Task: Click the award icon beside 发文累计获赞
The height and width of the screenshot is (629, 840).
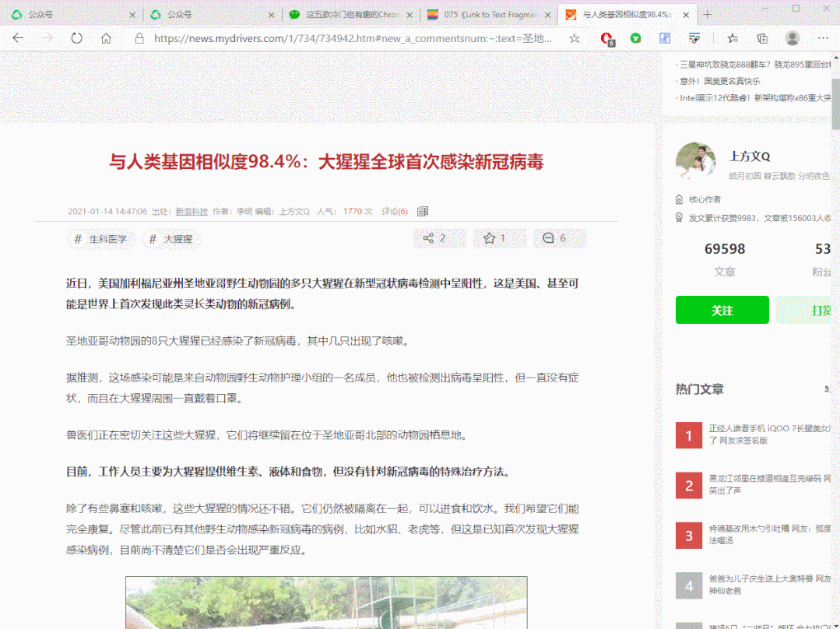Action: 679,217
